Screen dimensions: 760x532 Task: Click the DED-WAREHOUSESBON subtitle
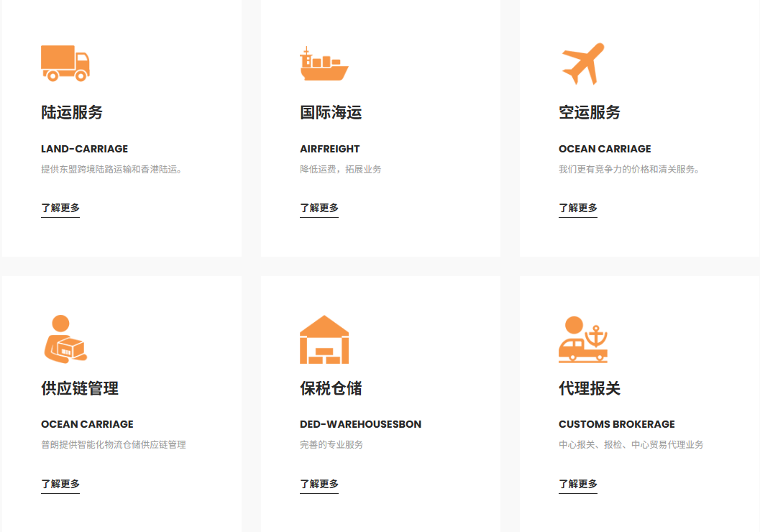click(360, 424)
